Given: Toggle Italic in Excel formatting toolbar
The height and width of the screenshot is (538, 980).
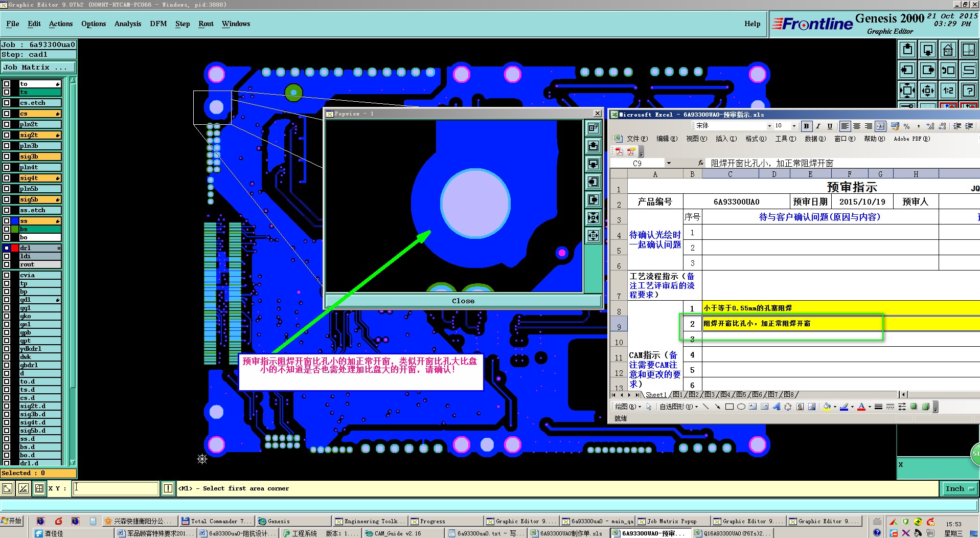Looking at the screenshot, I should 818,126.
